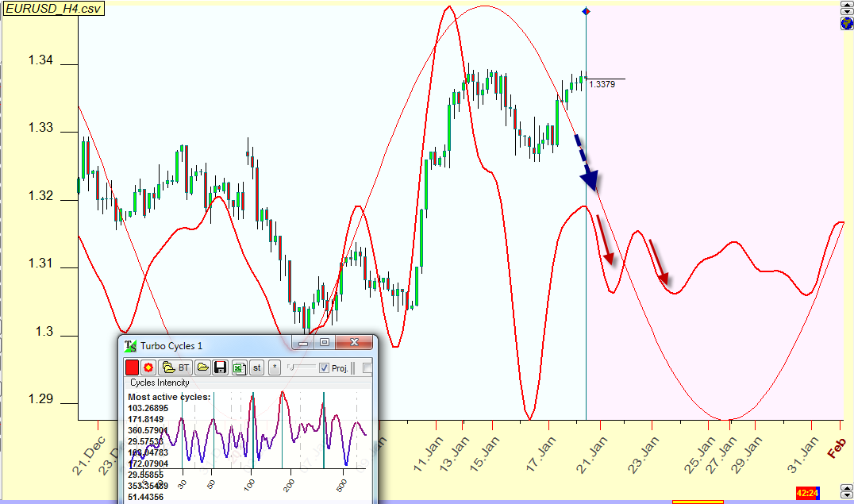854x504 pixels.
Task: Click the red color square in Turbo Cycles
Action: coord(133,367)
